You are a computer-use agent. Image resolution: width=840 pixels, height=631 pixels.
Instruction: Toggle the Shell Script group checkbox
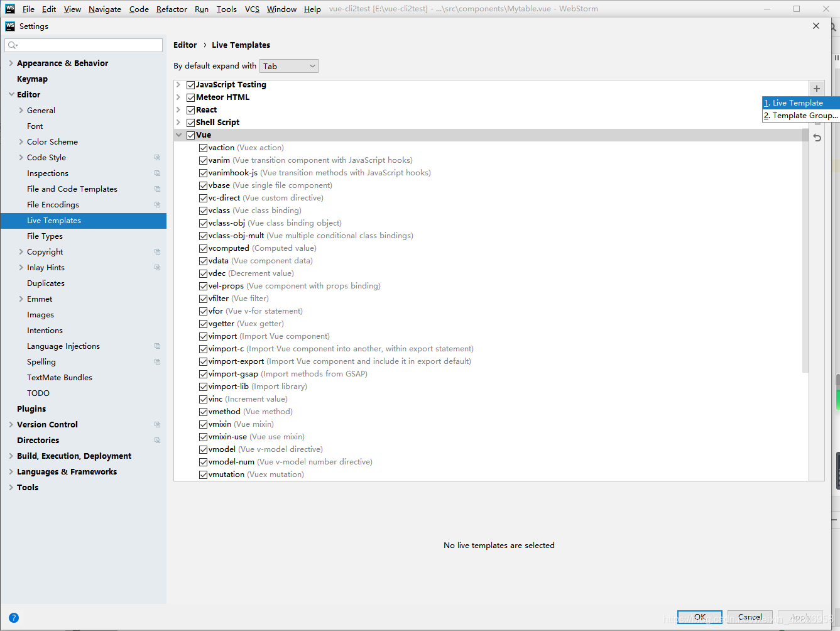[x=190, y=123]
